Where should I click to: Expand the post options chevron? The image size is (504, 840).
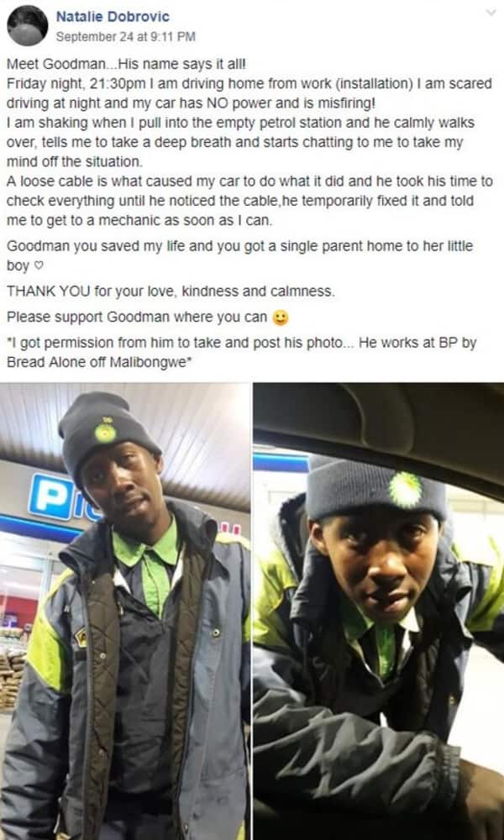(x=491, y=13)
